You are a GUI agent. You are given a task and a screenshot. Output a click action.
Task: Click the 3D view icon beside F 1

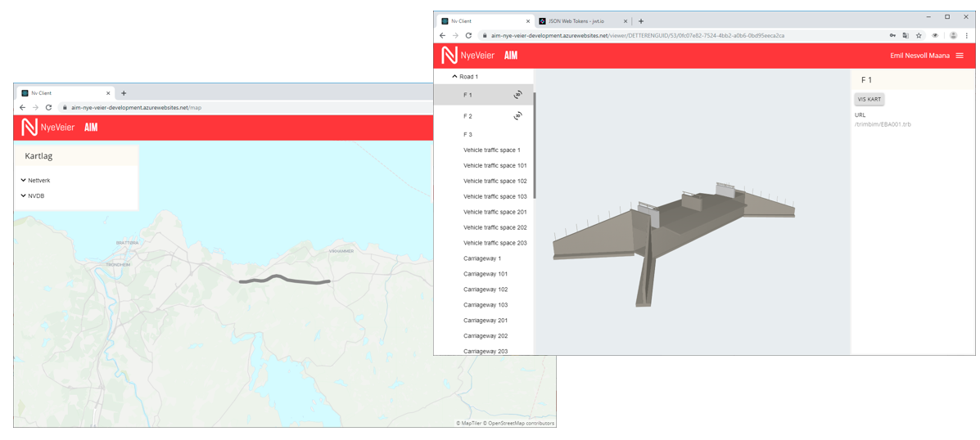point(517,95)
